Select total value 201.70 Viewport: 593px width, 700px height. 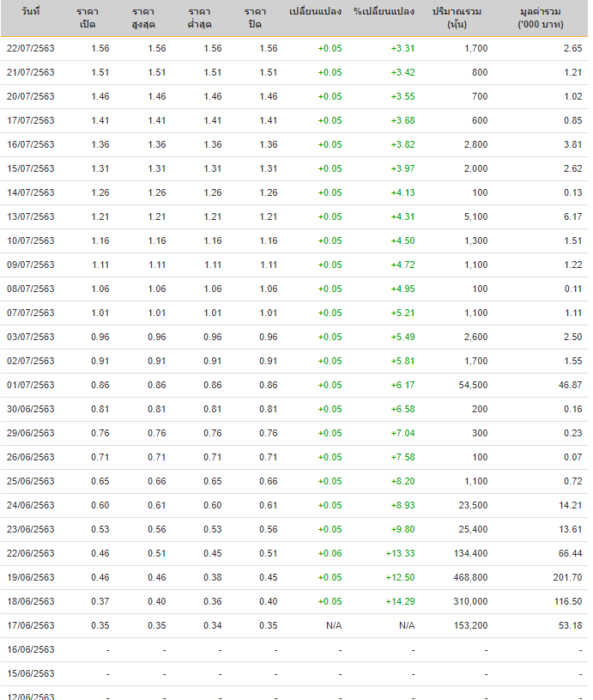(567, 578)
